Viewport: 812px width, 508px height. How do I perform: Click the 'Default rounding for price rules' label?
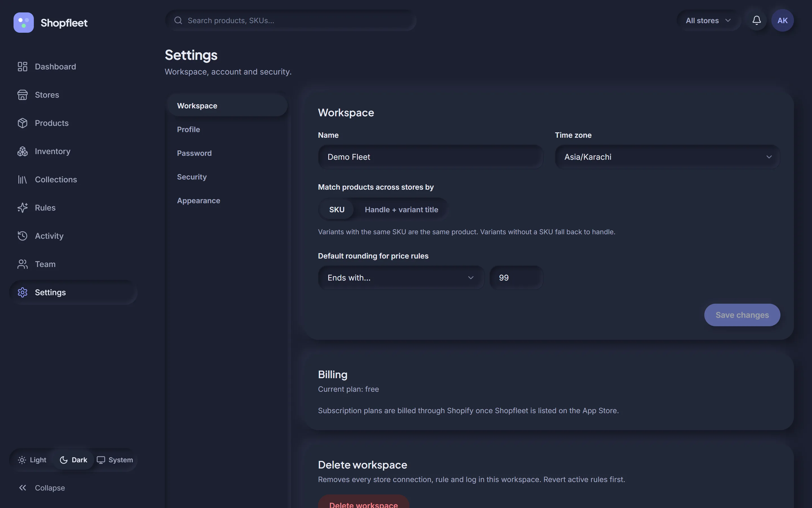click(373, 256)
